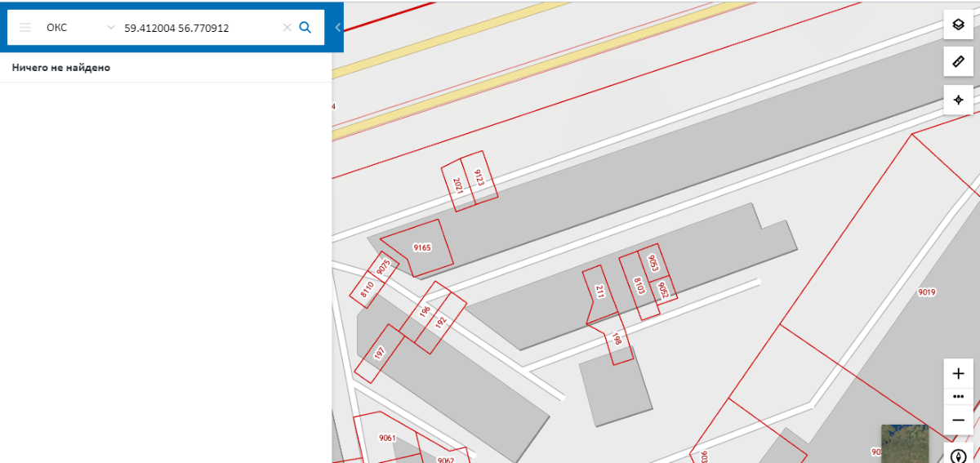The height and width of the screenshot is (463, 980).
Task: Select parcel 9019 on the map
Action: point(926,292)
